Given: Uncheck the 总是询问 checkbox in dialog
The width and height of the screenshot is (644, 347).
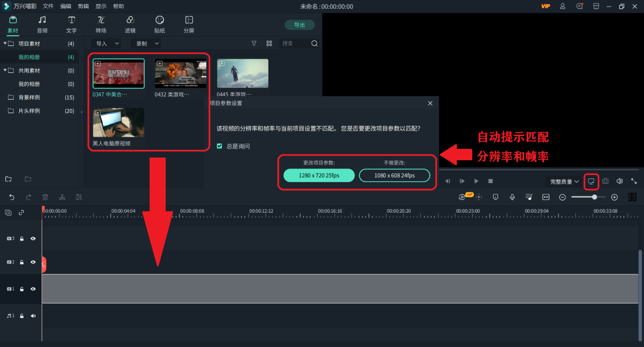Looking at the screenshot, I should point(219,145).
